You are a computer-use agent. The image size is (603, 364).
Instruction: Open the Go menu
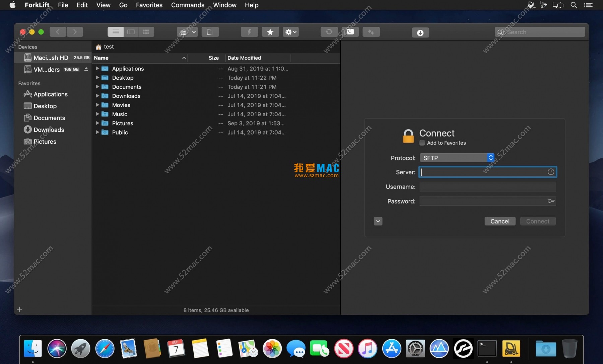coord(123,5)
